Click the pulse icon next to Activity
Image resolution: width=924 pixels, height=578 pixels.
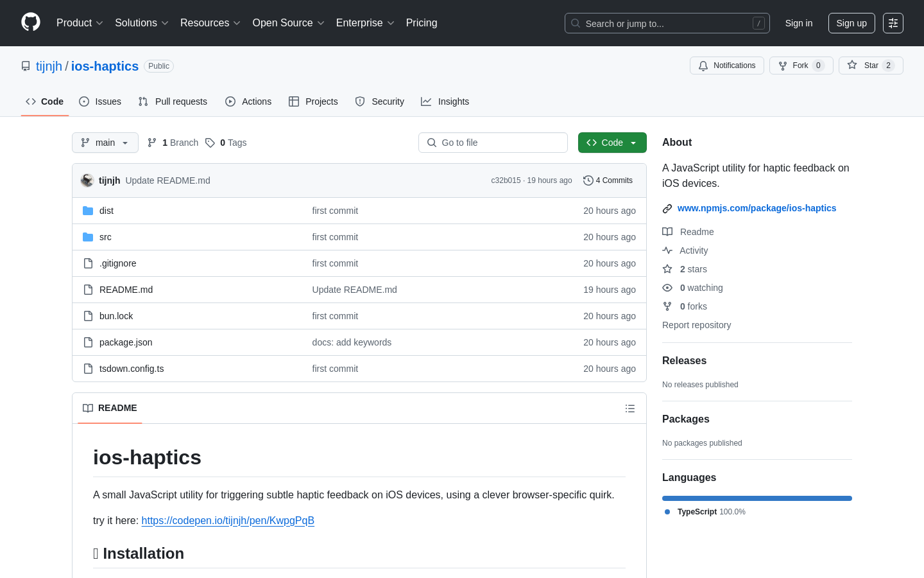click(667, 250)
